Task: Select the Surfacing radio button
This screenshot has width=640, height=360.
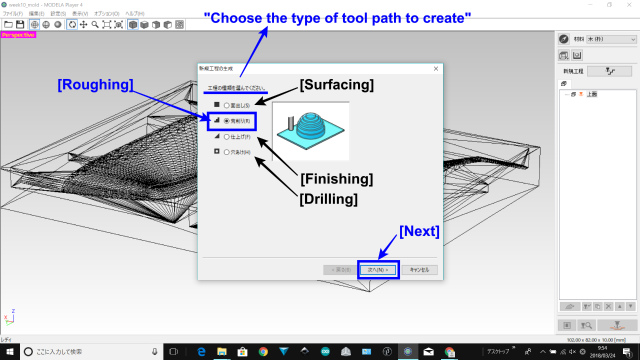Action: click(227, 105)
